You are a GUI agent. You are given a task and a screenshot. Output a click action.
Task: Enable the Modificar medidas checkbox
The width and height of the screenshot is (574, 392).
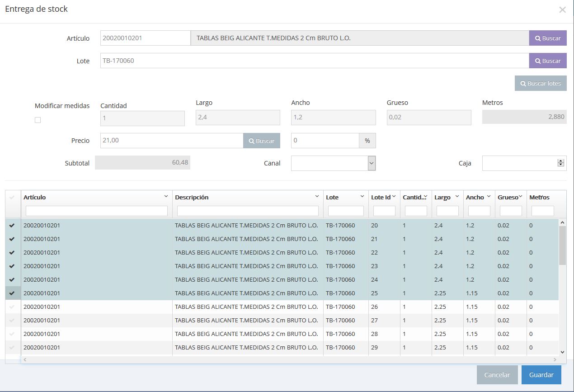38,120
